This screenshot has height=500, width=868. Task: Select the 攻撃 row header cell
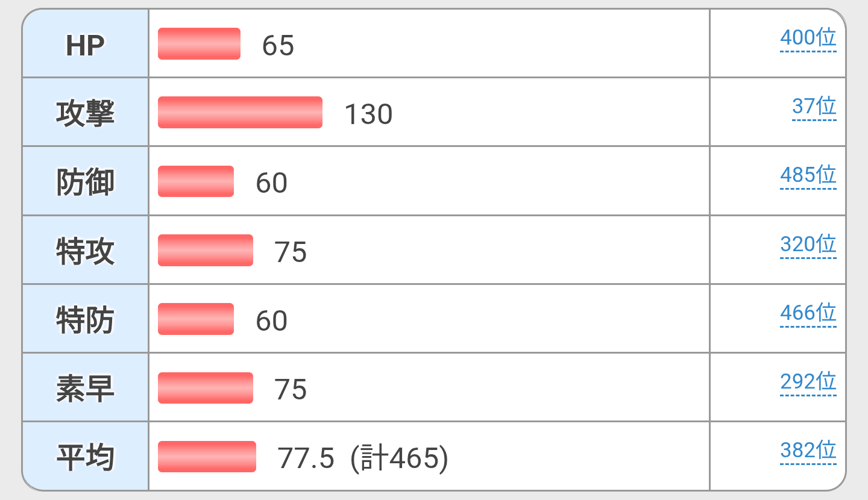point(85,113)
